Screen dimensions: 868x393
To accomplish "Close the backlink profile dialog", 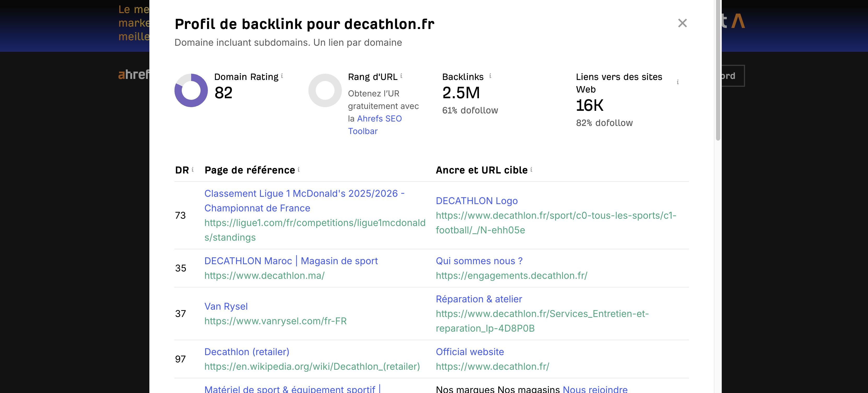I will (682, 23).
